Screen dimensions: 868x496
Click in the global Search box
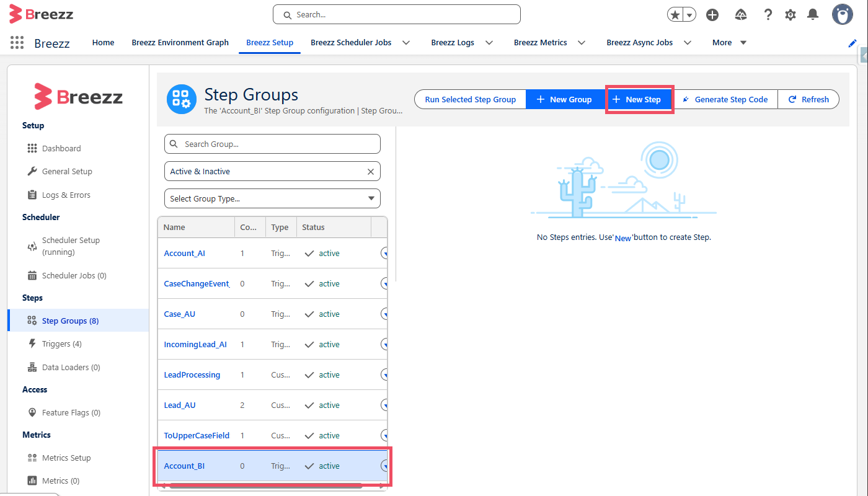point(397,14)
